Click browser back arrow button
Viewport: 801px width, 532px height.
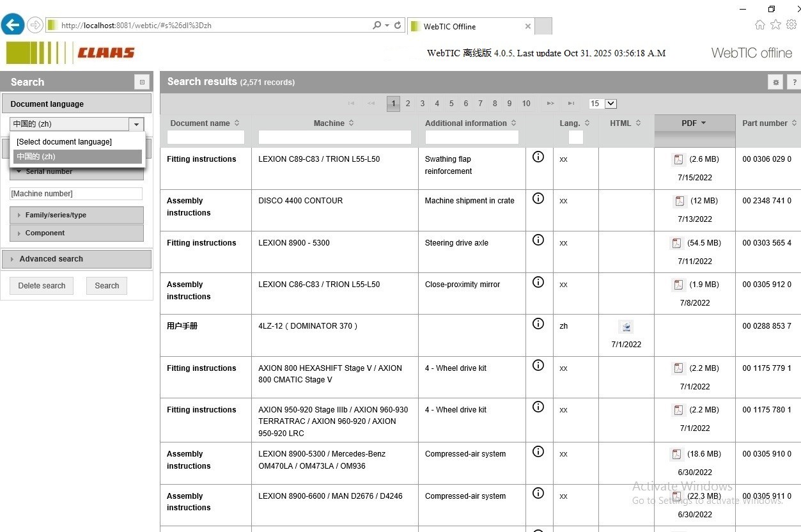pos(13,26)
